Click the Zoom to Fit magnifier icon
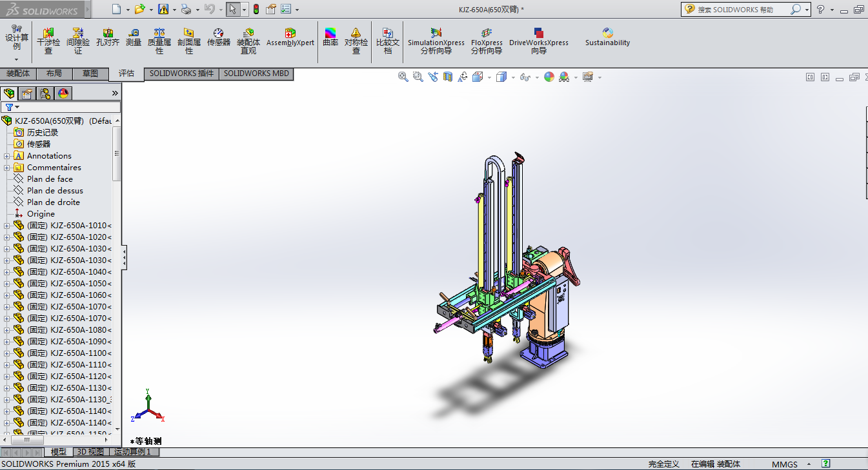The width and height of the screenshot is (868, 470). click(x=403, y=77)
